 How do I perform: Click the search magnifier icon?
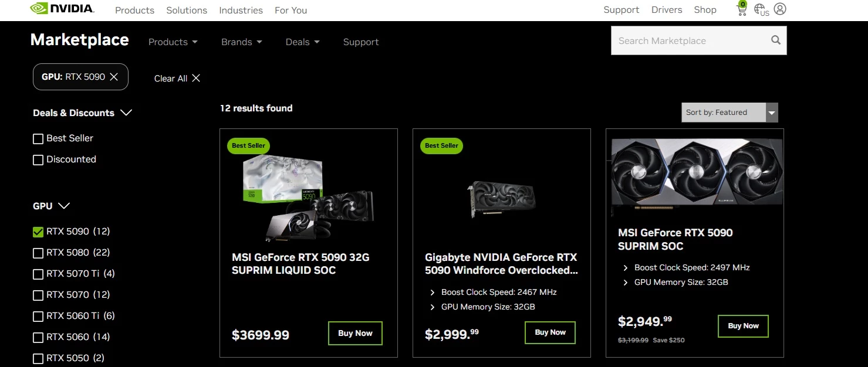pyautogui.click(x=775, y=40)
